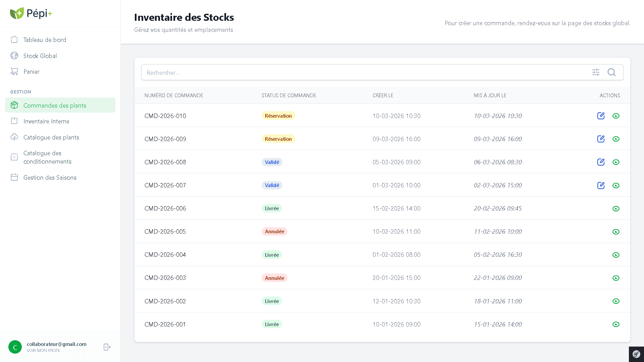The width and height of the screenshot is (644, 362).
Task: Click edit icon for order CMD-2026-007
Action: tap(601, 185)
